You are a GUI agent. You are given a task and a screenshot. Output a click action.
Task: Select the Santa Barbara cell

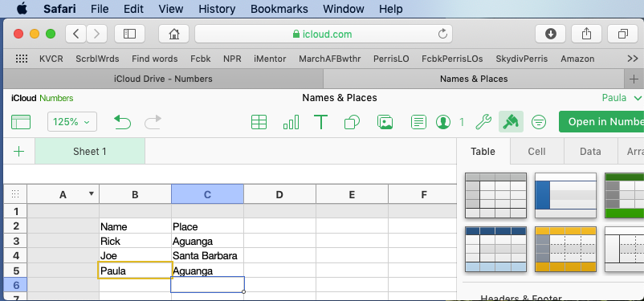207,256
